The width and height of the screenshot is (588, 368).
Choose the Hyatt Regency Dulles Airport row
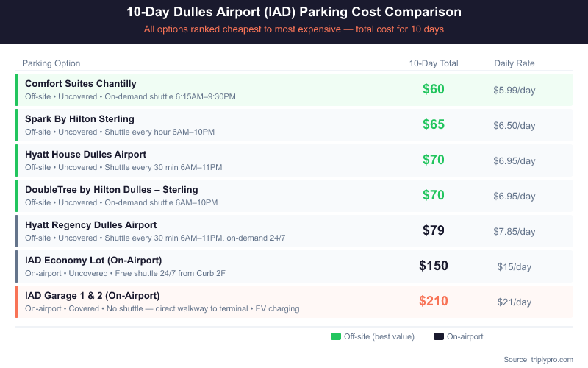90,225
